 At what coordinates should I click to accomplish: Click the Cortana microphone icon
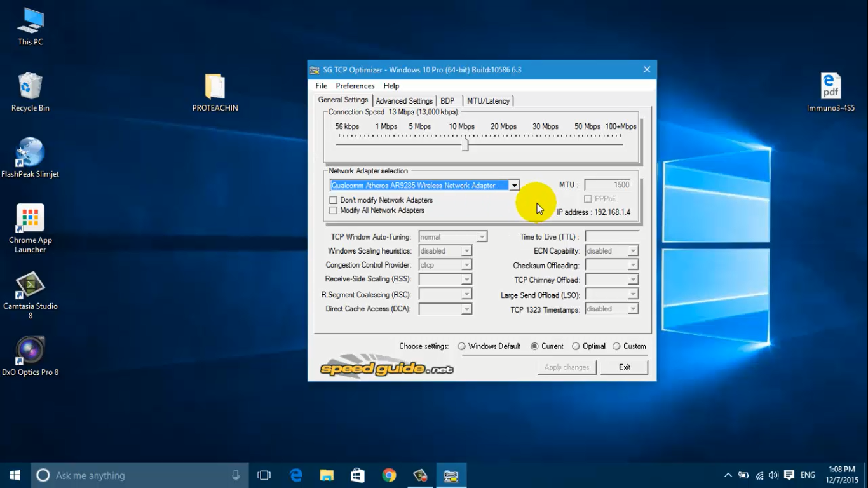[236, 475]
